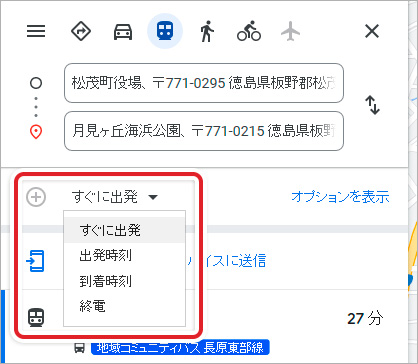
Task: Click the small bus icon beside route name
Action: click(79, 348)
